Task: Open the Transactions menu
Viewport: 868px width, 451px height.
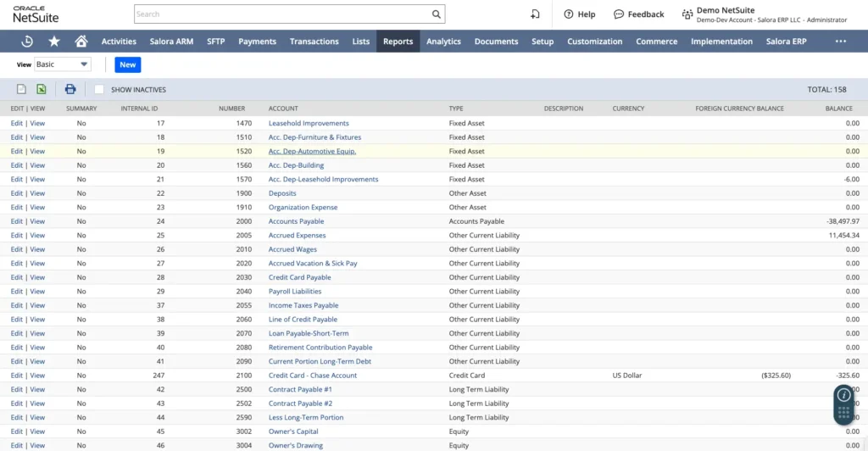Action: tap(314, 42)
